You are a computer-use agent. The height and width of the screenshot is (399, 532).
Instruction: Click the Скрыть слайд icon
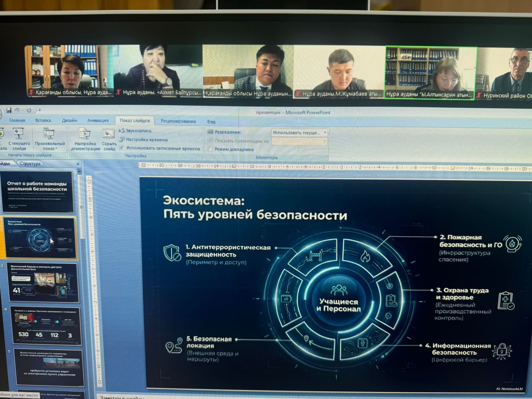109,134
